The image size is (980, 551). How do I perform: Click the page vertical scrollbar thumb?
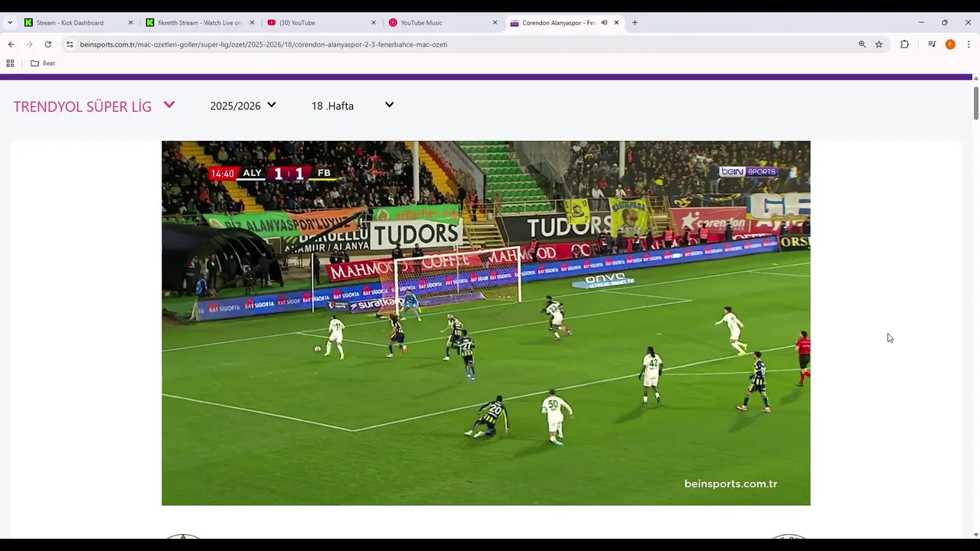[976, 103]
